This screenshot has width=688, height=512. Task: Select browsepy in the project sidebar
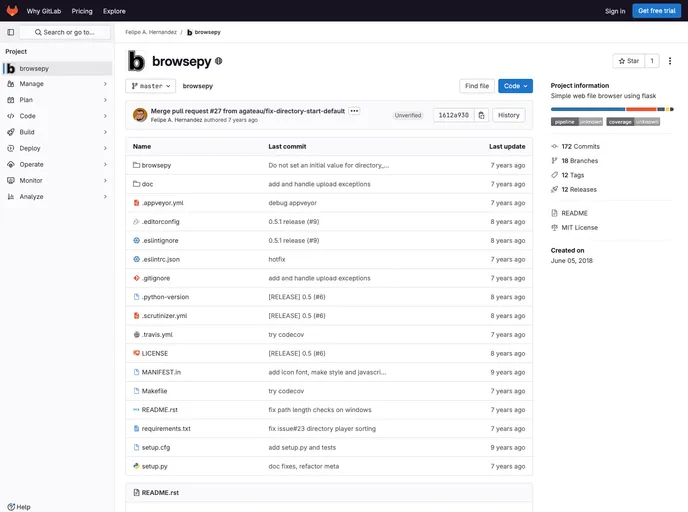(57, 68)
